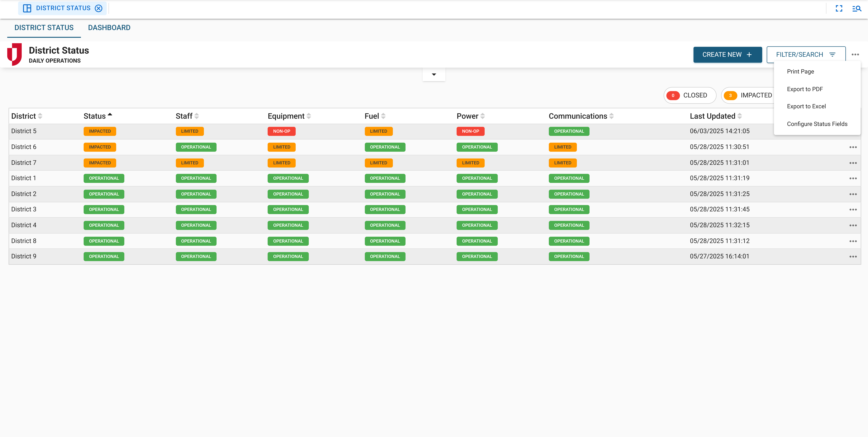
Task: Select Configure Status Fields menu entry
Action: click(x=817, y=124)
